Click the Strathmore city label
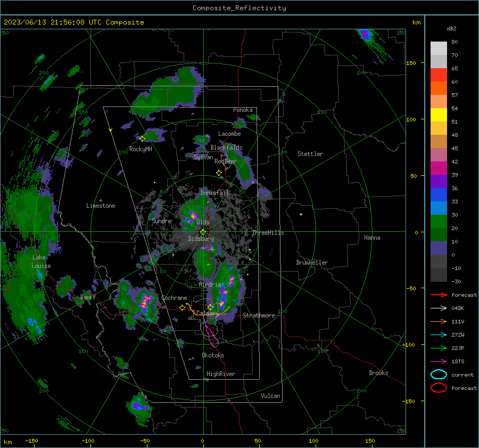This screenshot has width=479, height=448. click(259, 315)
